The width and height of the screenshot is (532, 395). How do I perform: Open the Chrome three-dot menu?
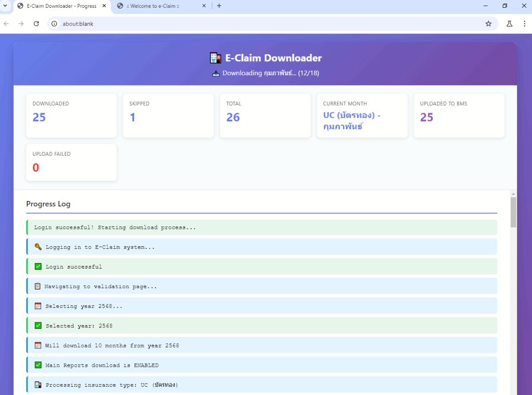click(524, 24)
